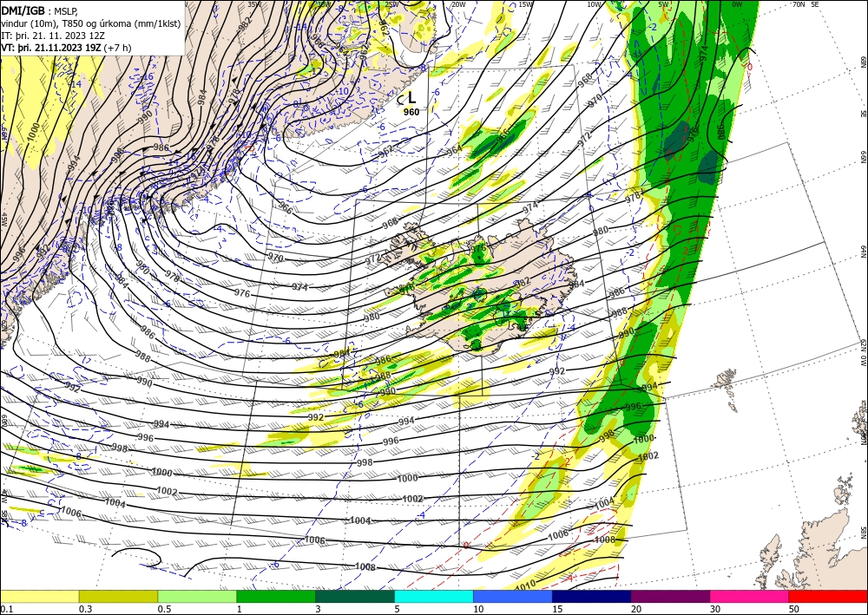Screen dimensions: 868x615
Task: Select the red 50+ legend swatch
Action: [x=828, y=596]
